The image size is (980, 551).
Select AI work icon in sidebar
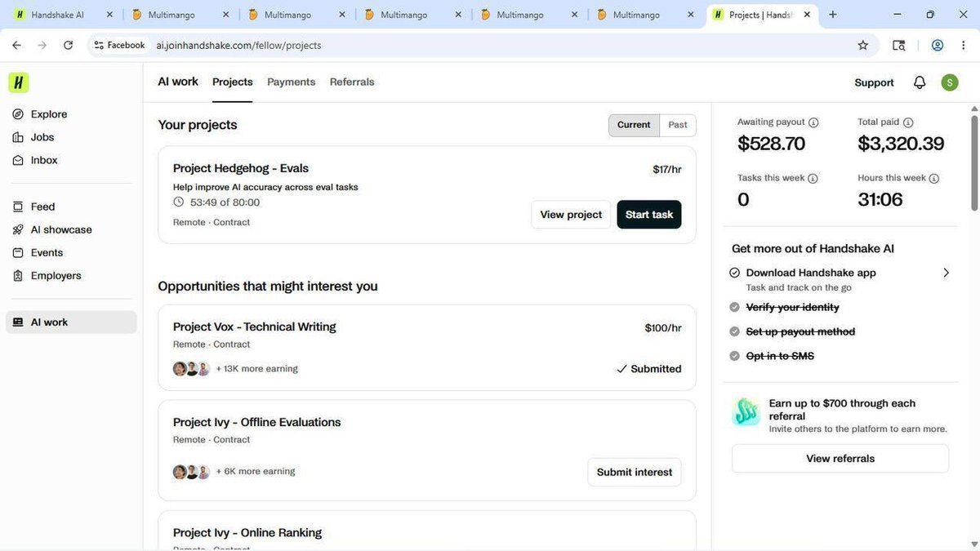click(18, 322)
